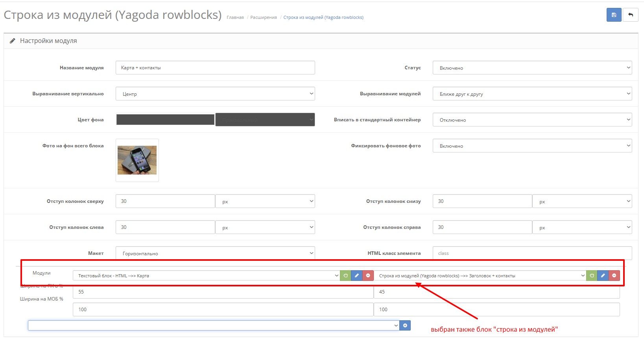Open Вписать в стандартный контейнер dropdown

coord(532,120)
